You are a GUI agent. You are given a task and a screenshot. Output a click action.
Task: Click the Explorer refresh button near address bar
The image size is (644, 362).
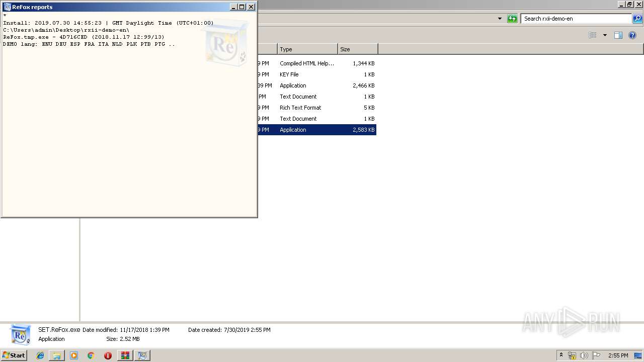tap(512, 19)
